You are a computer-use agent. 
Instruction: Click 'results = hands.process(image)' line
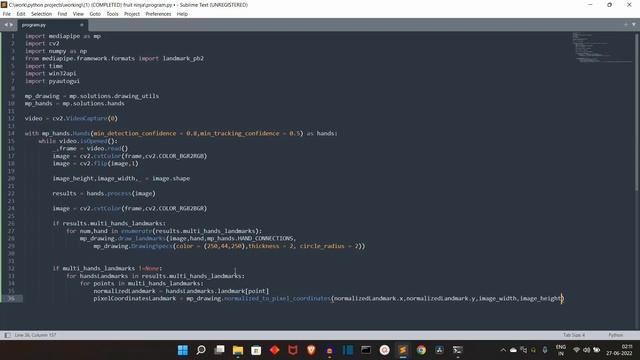point(104,193)
